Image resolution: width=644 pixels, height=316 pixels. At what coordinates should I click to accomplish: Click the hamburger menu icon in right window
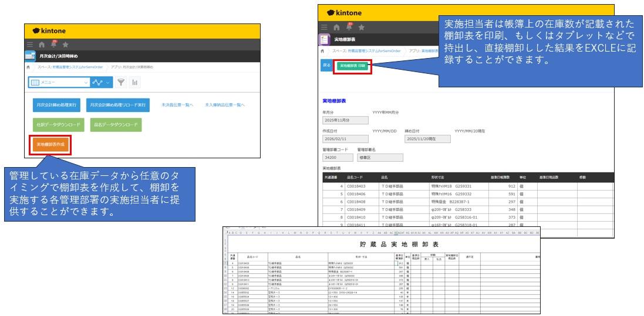point(325,27)
